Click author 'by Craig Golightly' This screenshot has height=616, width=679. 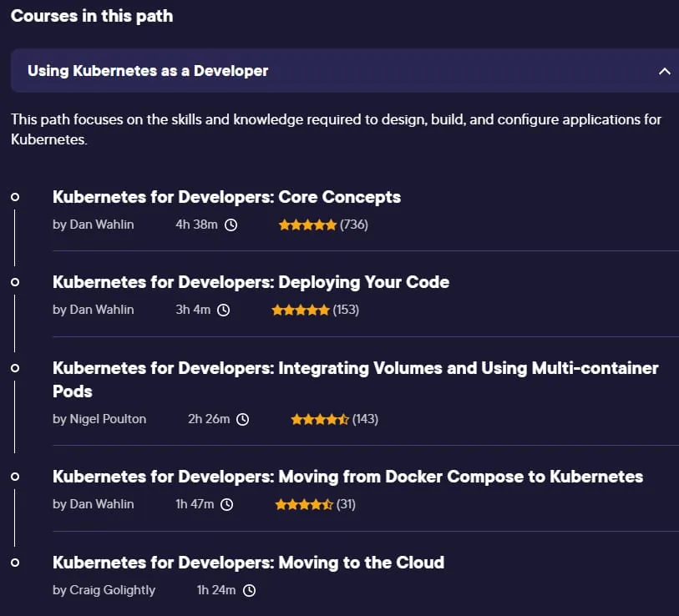pyautogui.click(x=104, y=590)
